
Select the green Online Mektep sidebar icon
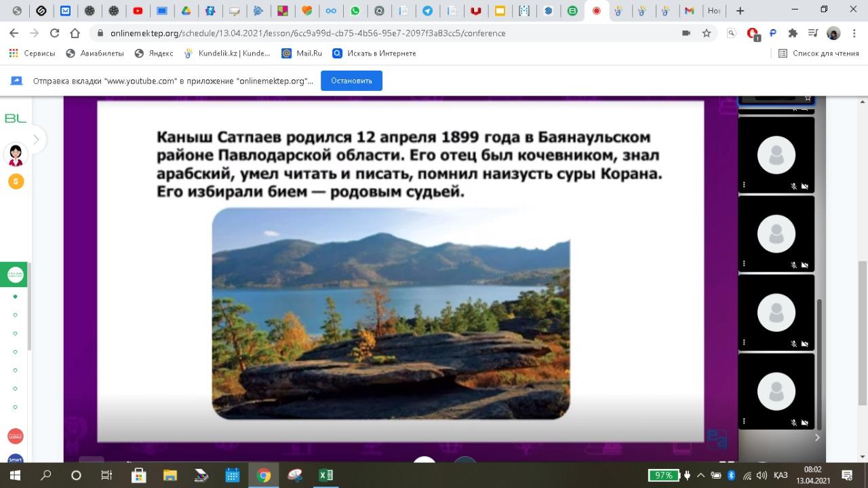(15, 275)
